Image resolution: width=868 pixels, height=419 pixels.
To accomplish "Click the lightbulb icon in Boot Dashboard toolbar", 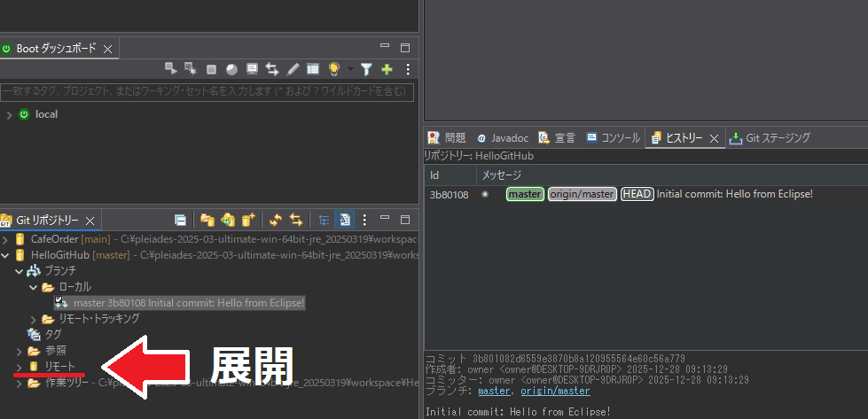I will coord(334,69).
